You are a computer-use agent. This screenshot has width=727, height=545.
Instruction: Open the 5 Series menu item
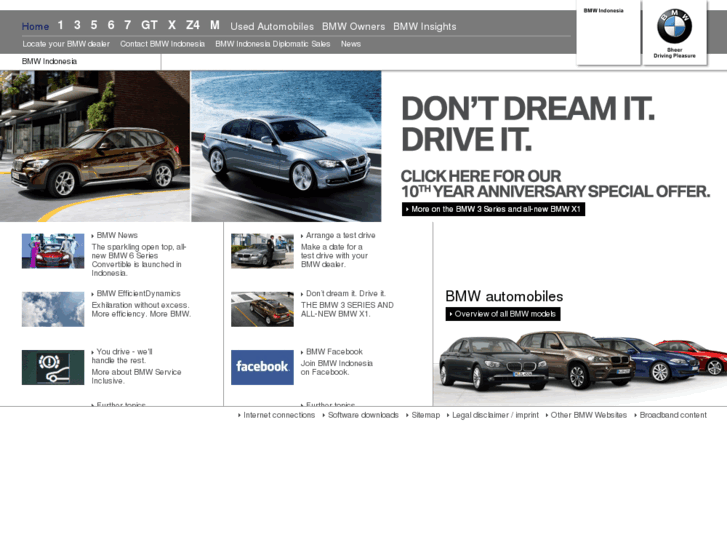coord(94,25)
